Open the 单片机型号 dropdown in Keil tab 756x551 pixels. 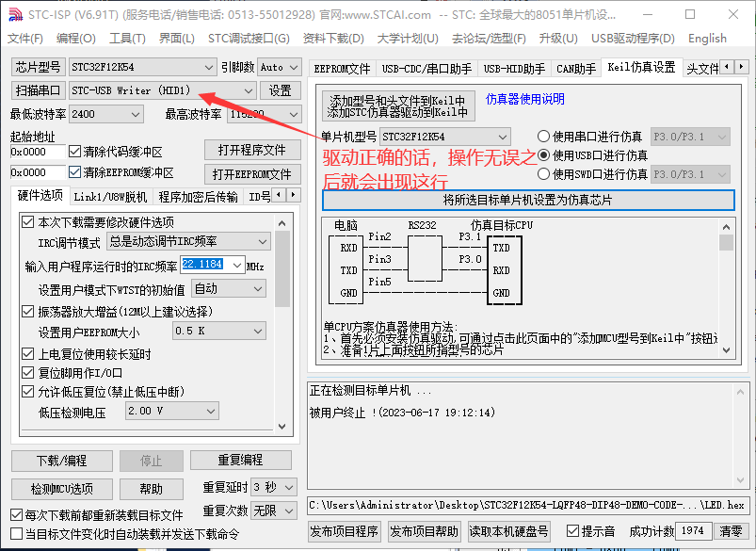445,137
